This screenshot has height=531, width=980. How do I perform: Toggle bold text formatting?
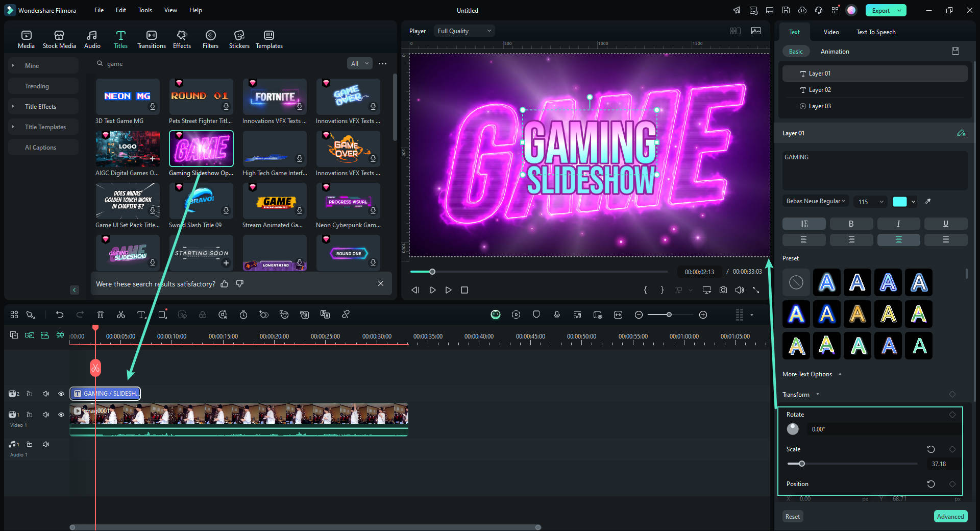coord(851,224)
